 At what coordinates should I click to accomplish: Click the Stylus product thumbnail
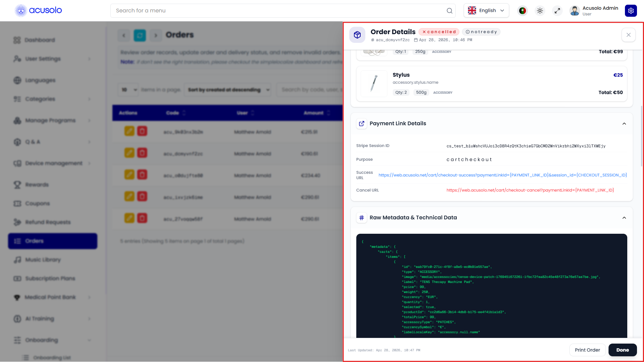coord(374,84)
